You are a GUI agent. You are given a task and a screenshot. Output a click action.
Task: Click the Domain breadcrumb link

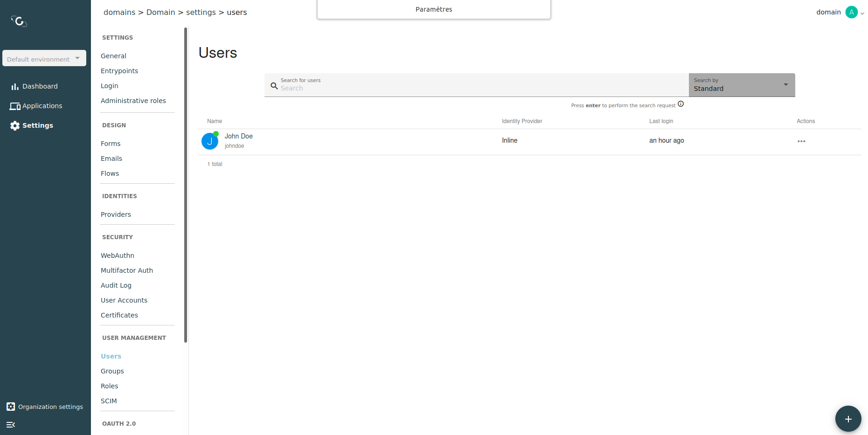point(160,12)
